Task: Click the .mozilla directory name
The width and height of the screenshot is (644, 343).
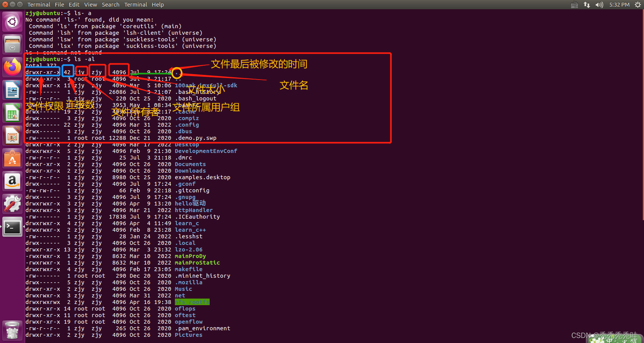Action: pos(188,282)
